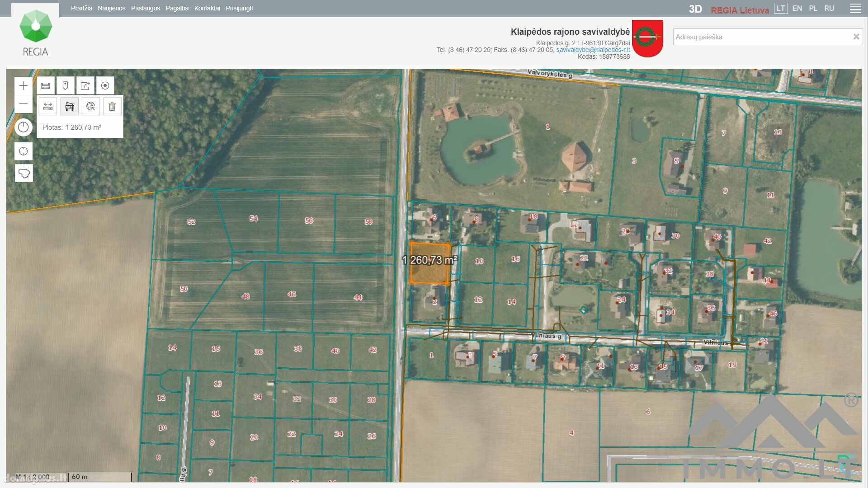868x488 pixels.
Task: Click parcel number 58 on the map
Action: click(368, 221)
